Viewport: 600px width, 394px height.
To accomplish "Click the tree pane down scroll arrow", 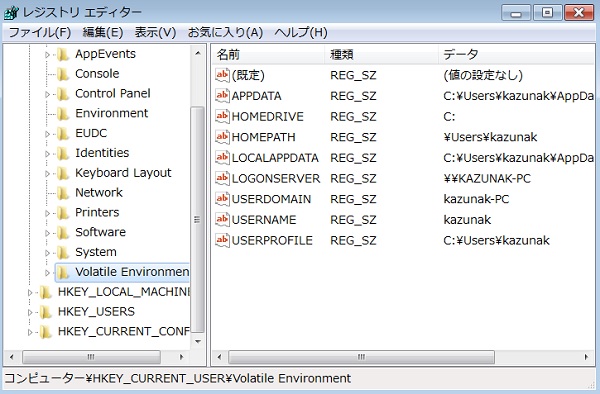I will coord(198,341).
